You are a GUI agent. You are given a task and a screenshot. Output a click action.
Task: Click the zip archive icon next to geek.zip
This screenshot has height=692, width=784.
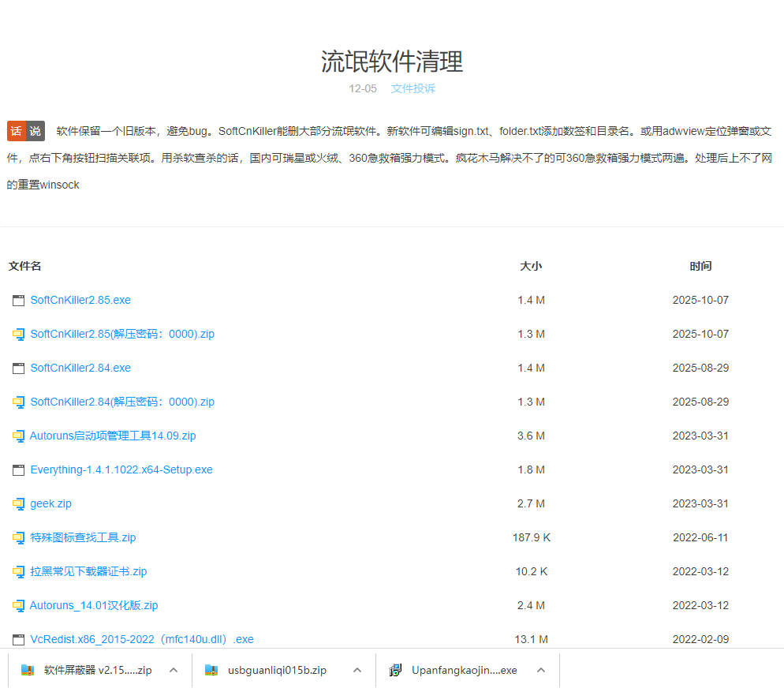click(18, 503)
